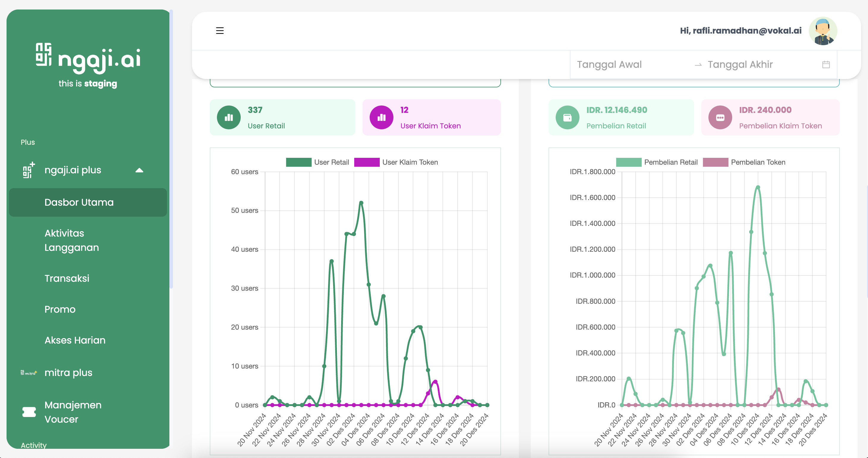This screenshot has height=458, width=868.
Task: Open Dasbor Utama menu item
Action: coord(88,202)
